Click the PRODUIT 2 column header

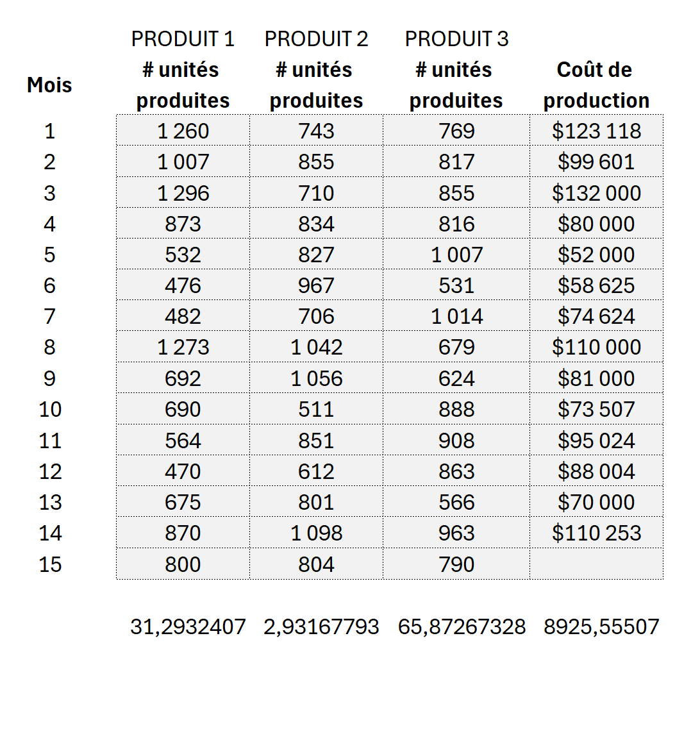(316, 39)
